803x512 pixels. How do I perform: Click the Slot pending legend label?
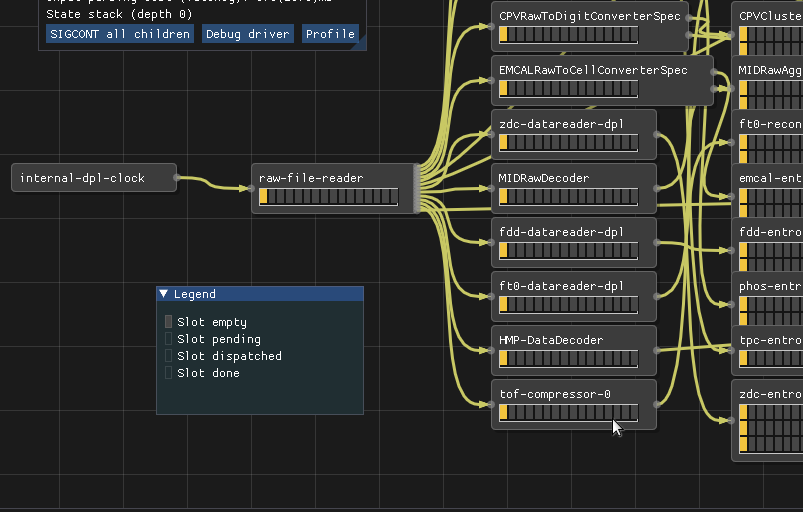point(219,339)
